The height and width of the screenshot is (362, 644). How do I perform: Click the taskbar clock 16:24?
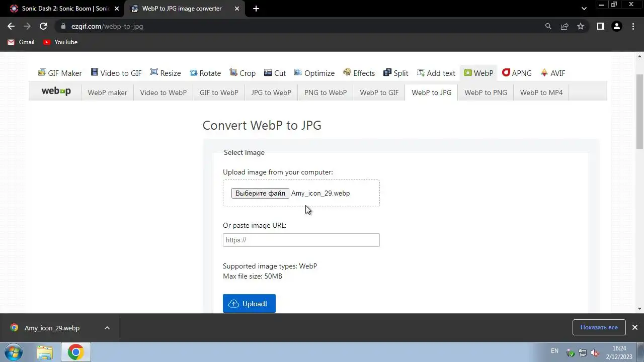point(619,348)
